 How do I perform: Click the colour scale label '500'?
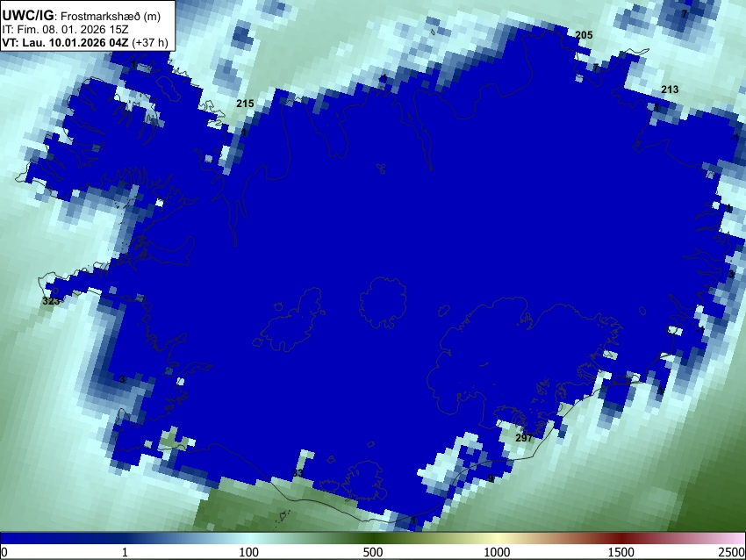pos(373,552)
